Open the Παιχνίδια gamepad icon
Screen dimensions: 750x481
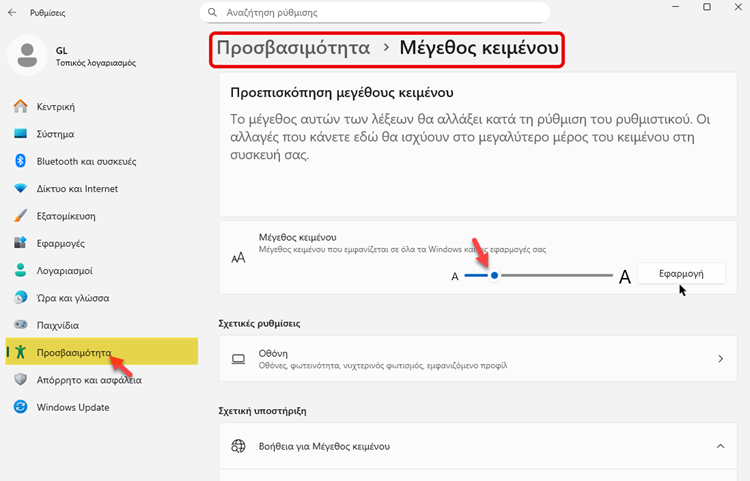(20, 325)
